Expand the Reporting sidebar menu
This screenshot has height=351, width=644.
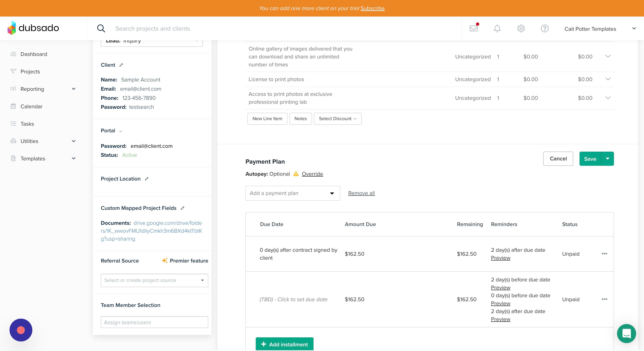tap(73, 89)
